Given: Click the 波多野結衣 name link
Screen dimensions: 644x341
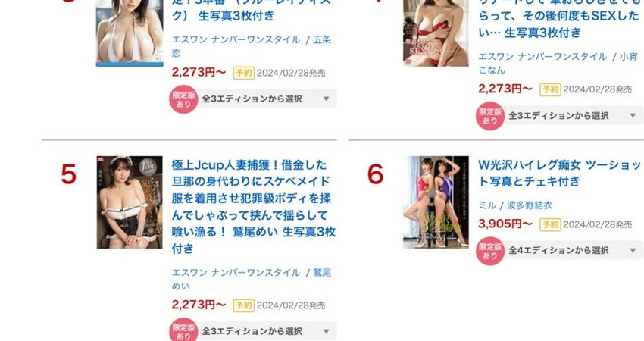Looking at the screenshot, I should [x=530, y=205].
